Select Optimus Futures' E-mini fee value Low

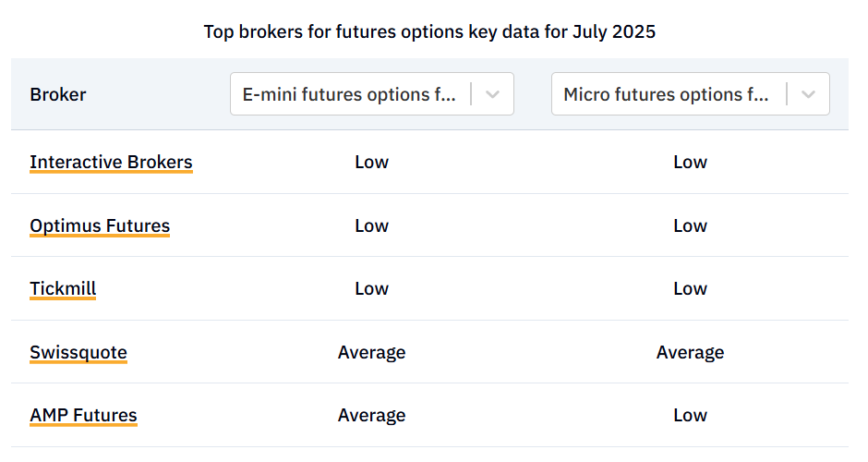(x=371, y=226)
